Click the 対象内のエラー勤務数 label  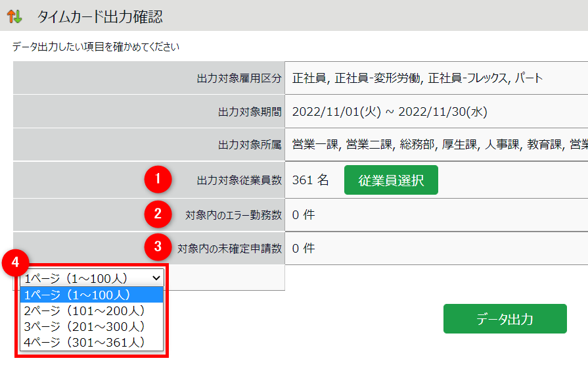(234, 214)
